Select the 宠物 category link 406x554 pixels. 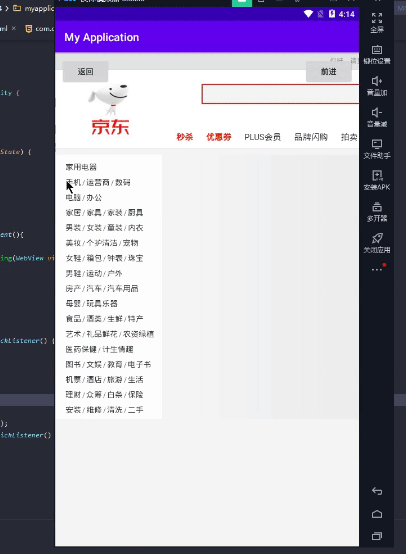(x=130, y=243)
